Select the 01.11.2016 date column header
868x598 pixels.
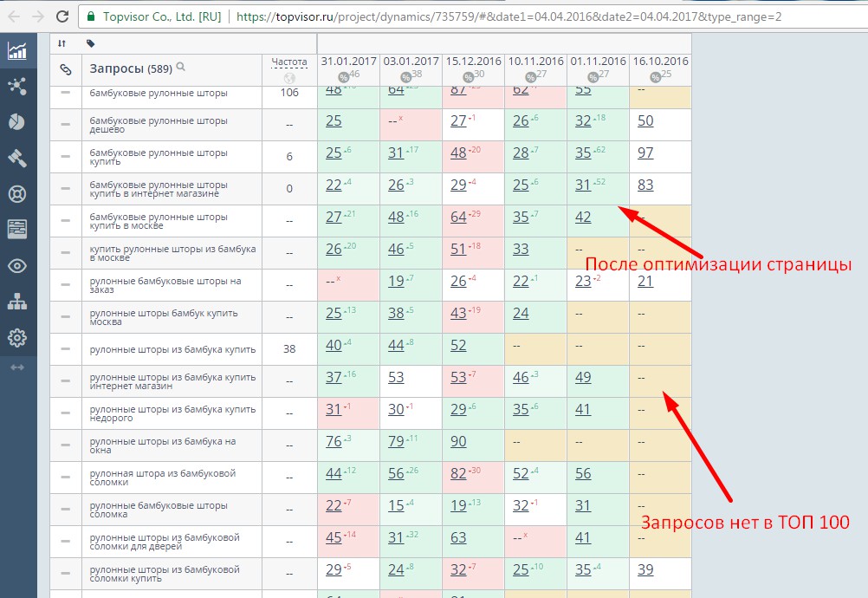[599, 61]
